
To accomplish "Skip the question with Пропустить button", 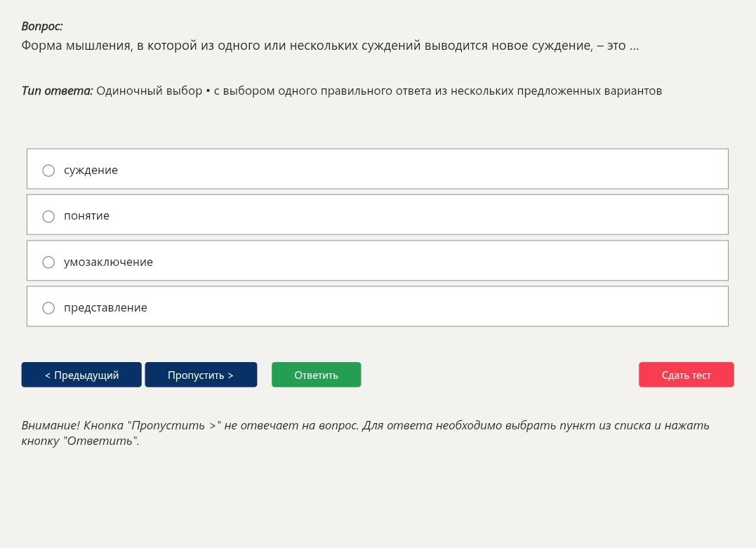I will coord(201,375).
